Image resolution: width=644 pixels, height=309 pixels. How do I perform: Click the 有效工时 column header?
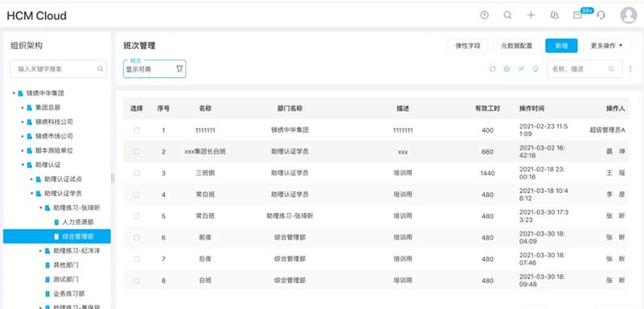tap(488, 109)
